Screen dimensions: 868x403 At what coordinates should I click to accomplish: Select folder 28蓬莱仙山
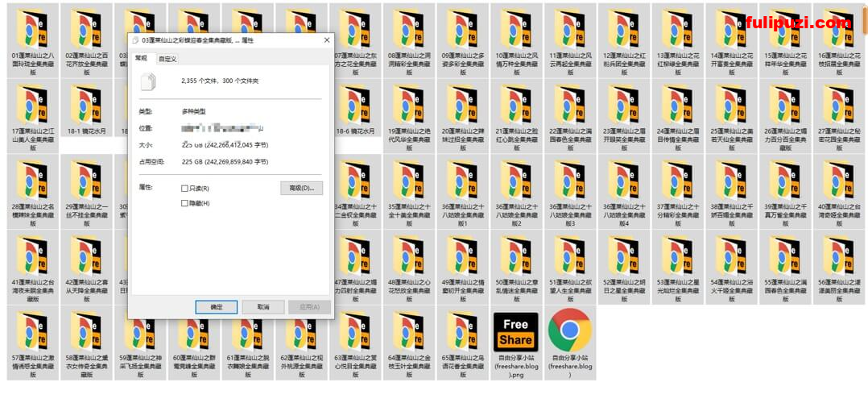click(33, 191)
